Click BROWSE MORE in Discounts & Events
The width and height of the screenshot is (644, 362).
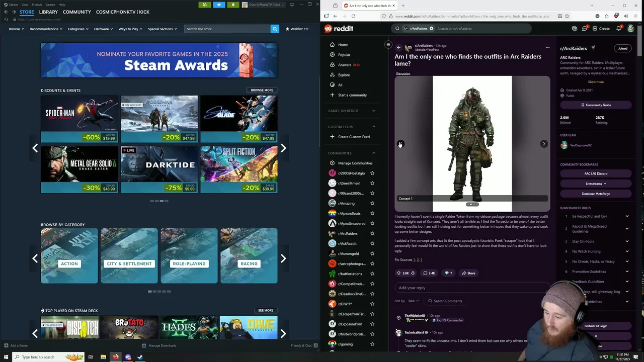pyautogui.click(x=262, y=90)
